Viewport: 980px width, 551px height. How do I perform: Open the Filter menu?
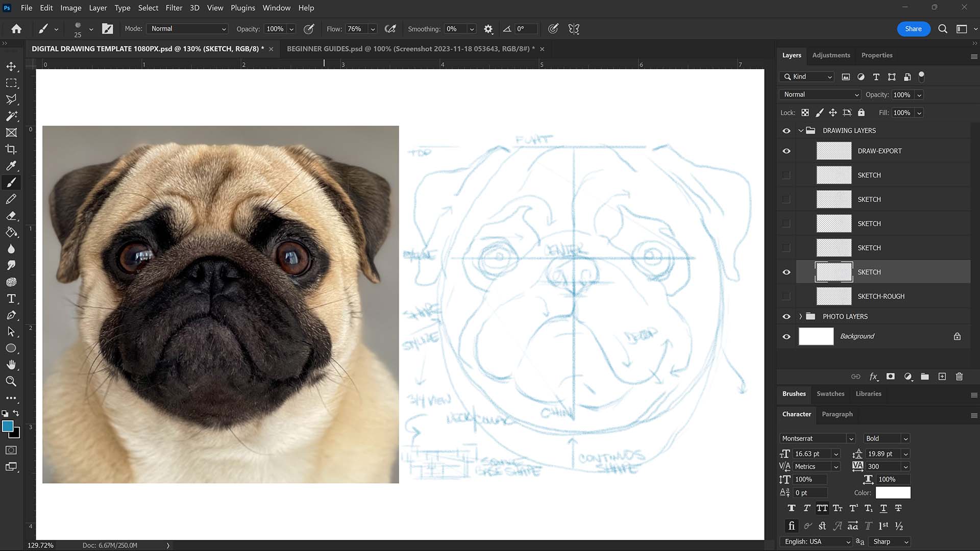point(174,8)
